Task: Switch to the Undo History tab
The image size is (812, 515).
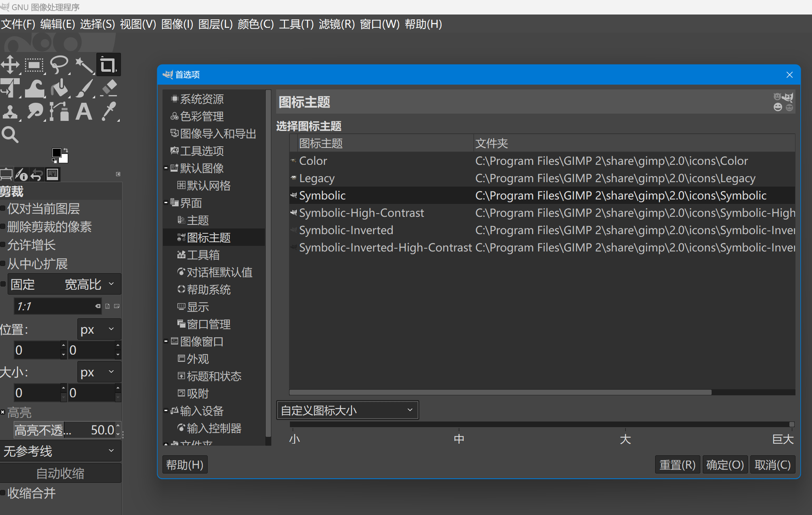Action: click(x=37, y=174)
